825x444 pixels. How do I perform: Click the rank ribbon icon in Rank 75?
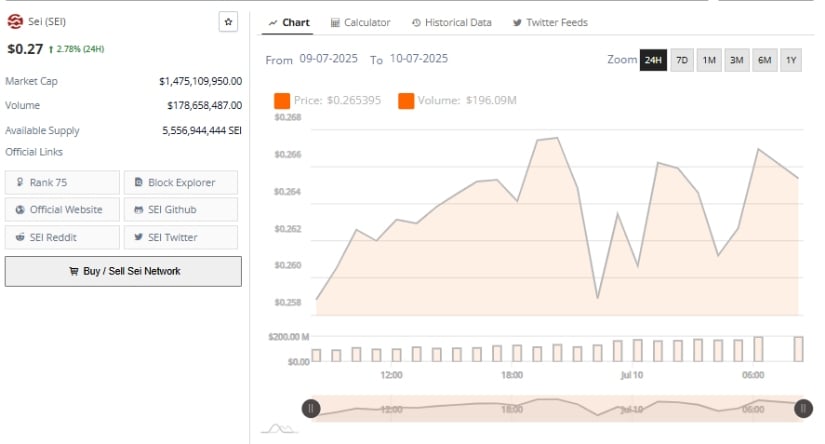click(20, 182)
